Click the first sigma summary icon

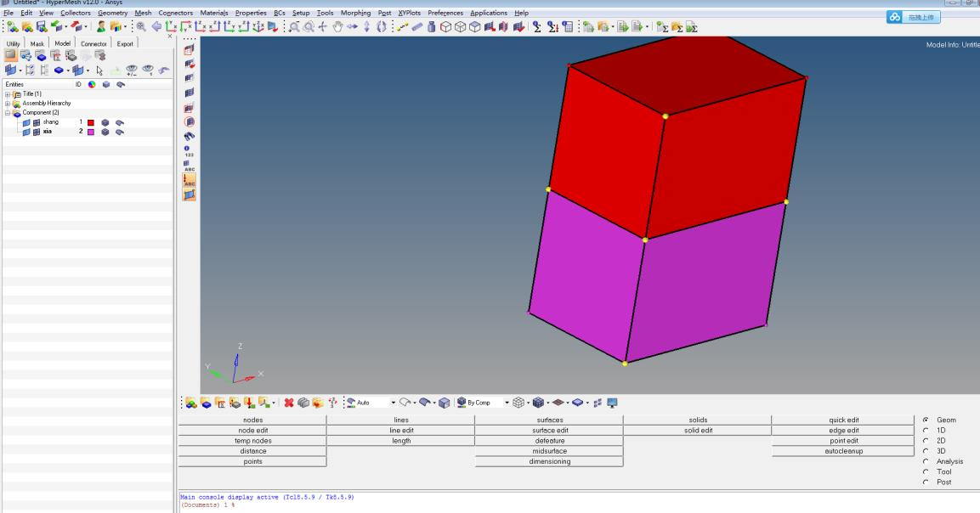pos(537,27)
